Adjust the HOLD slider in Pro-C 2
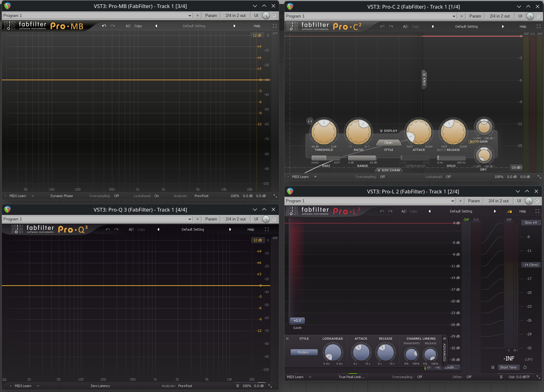 pos(451,158)
